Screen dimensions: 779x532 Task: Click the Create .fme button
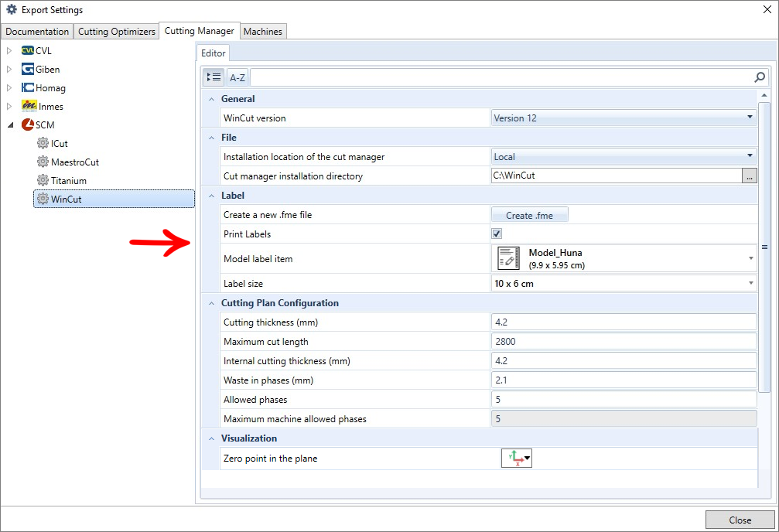530,215
